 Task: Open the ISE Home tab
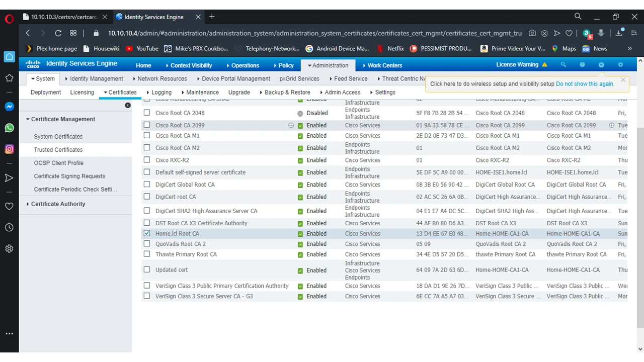tap(143, 65)
